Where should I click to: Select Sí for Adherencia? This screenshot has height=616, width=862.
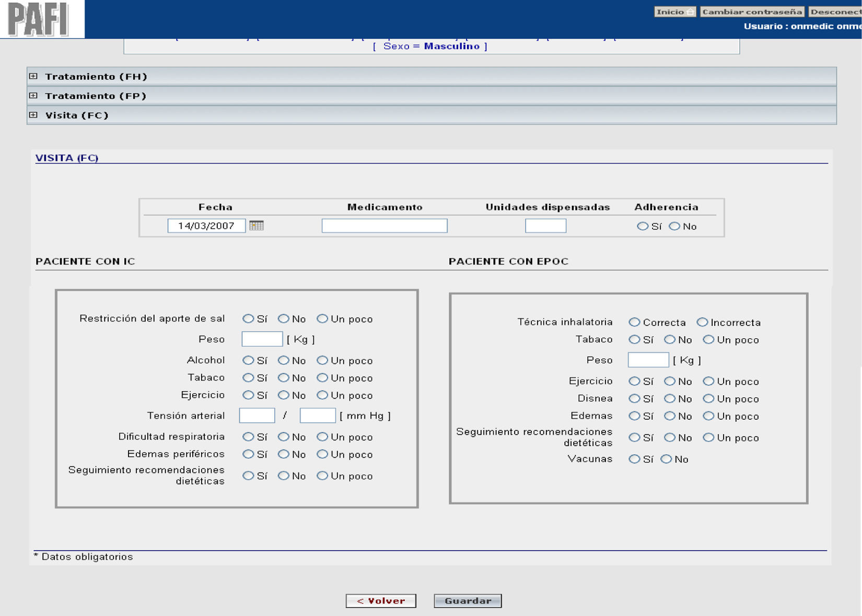(642, 226)
